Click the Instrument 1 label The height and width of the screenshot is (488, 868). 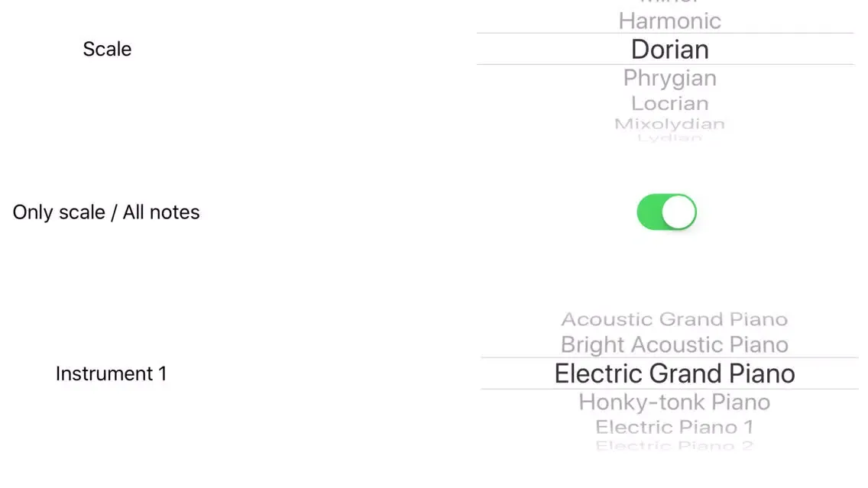[x=112, y=373]
